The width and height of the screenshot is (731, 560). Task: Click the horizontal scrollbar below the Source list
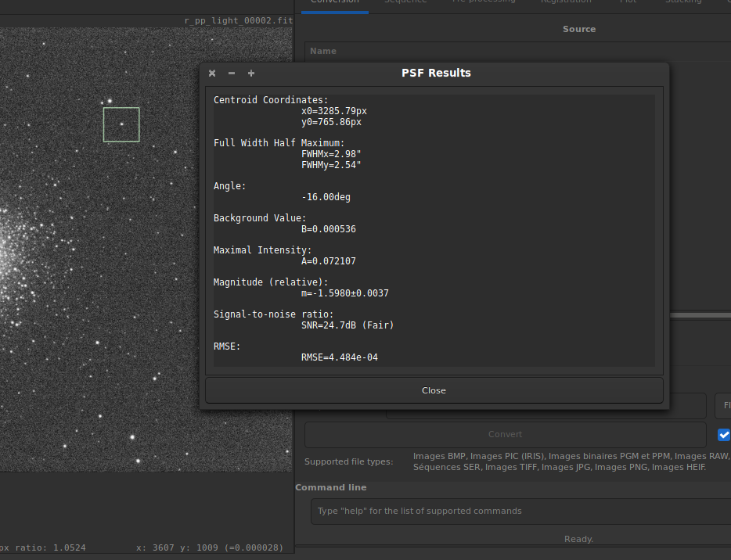pyautogui.click(x=700, y=315)
